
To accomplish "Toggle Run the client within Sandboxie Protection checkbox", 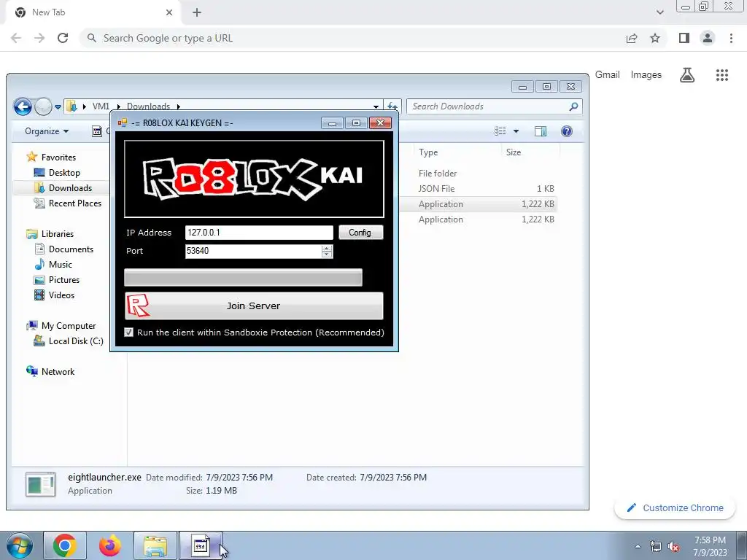I will (x=128, y=332).
